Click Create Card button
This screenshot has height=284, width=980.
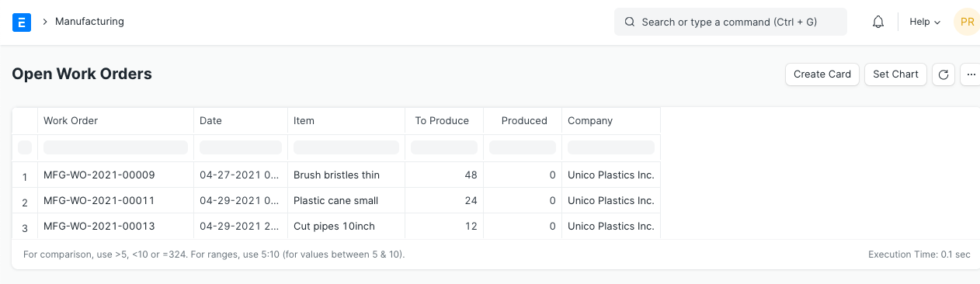[822, 74]
